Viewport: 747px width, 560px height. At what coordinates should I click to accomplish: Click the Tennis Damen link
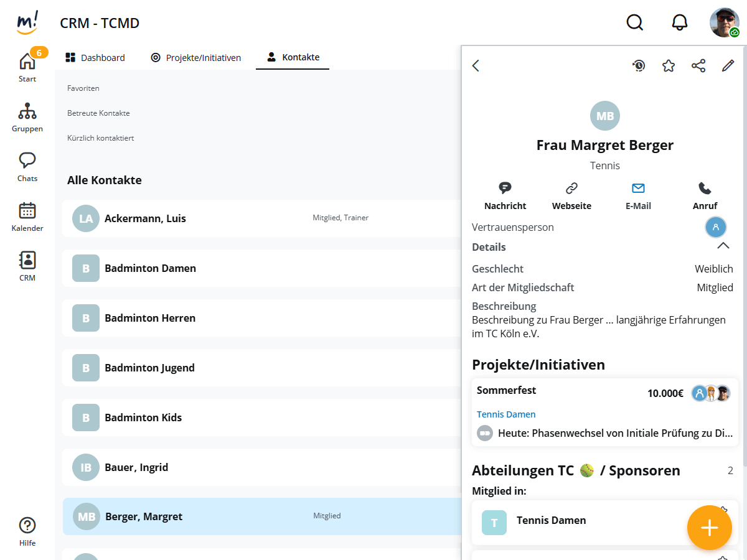tap(506, 414)
